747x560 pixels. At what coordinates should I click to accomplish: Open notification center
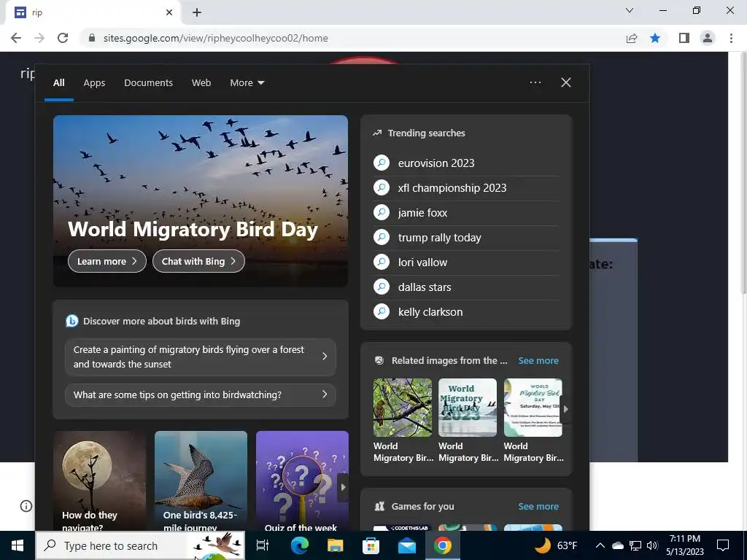pyautogui.click(x=723, y=545)
